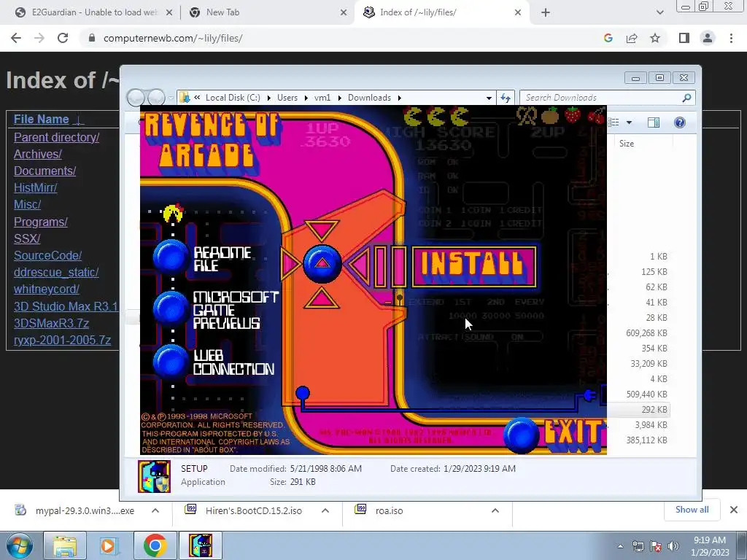
Task: Open Explorer change view dropdown arrow
Action: point(629,122)
